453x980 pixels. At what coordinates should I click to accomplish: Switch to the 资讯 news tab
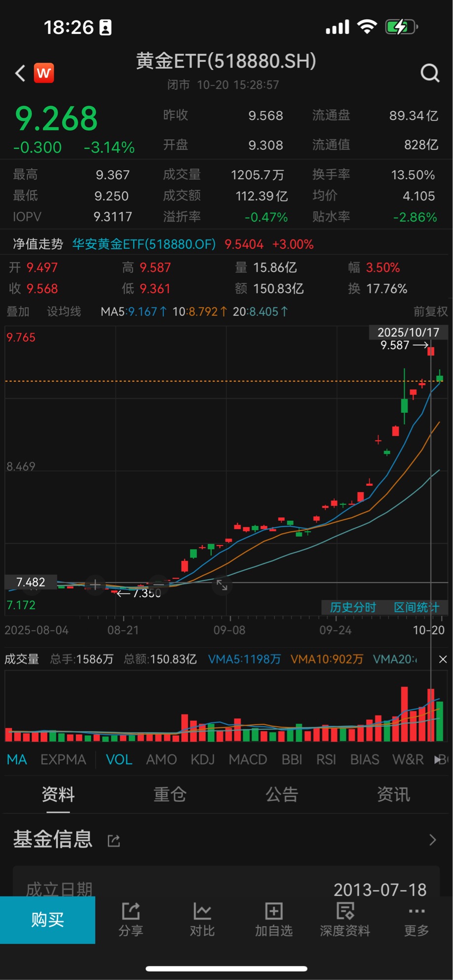393,794
